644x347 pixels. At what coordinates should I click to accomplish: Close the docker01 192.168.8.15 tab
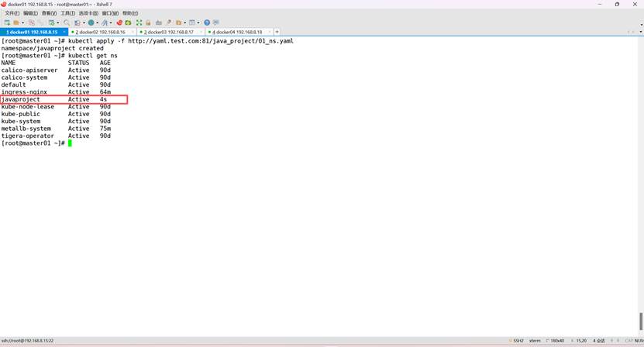coord(64,32)
